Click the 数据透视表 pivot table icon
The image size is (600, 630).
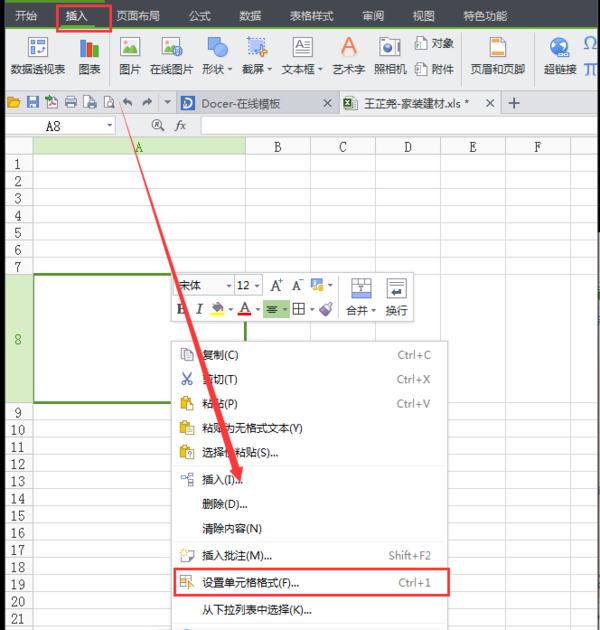click(x=38, y=49)
